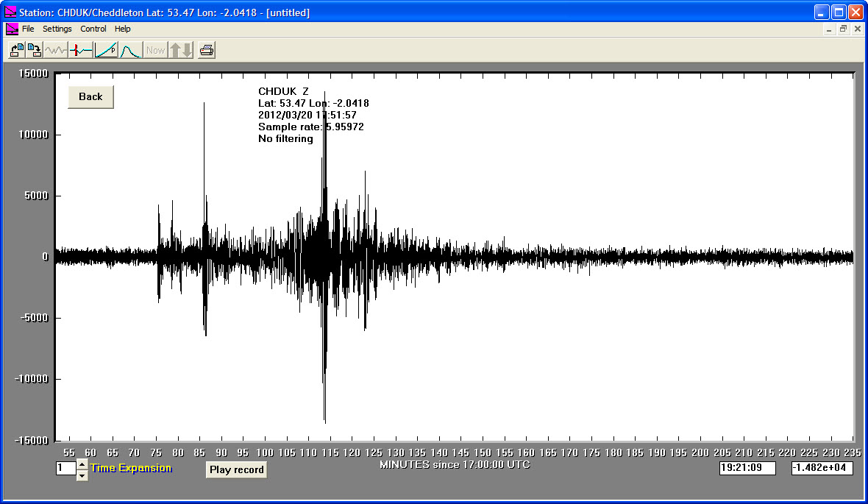Viewport: 868px width, 504px height.
Task: Close the inner document window
Action: tap(858, 29)
